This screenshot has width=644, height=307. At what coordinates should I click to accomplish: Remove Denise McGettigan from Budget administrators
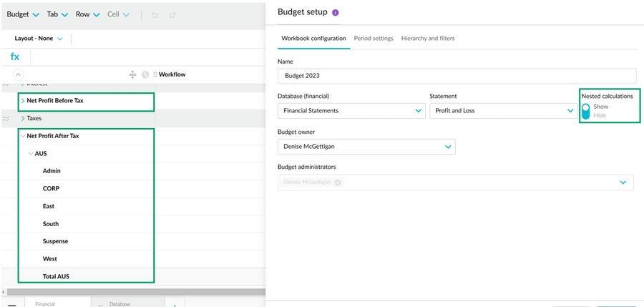click(338, 182)
